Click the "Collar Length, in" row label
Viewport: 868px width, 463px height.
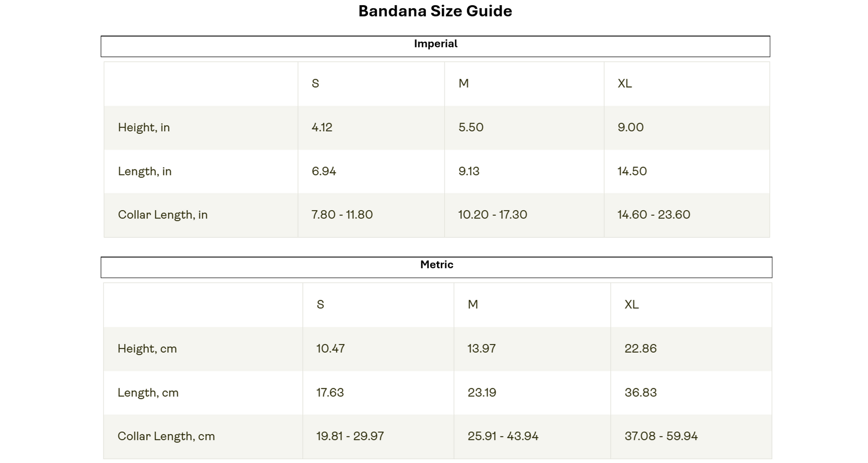[x=163, y=215]
